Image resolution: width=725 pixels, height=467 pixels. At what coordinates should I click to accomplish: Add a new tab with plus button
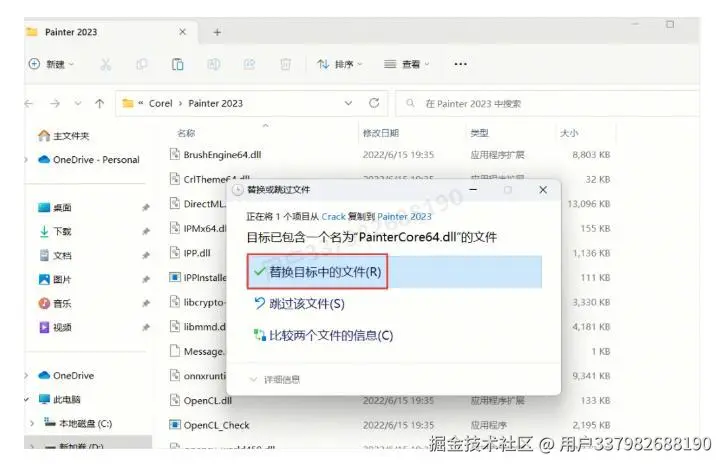click(x=217, y=32)
